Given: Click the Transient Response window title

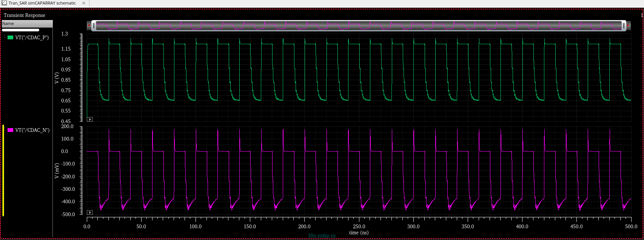Looking at the screenshot, I should [25, 15].
